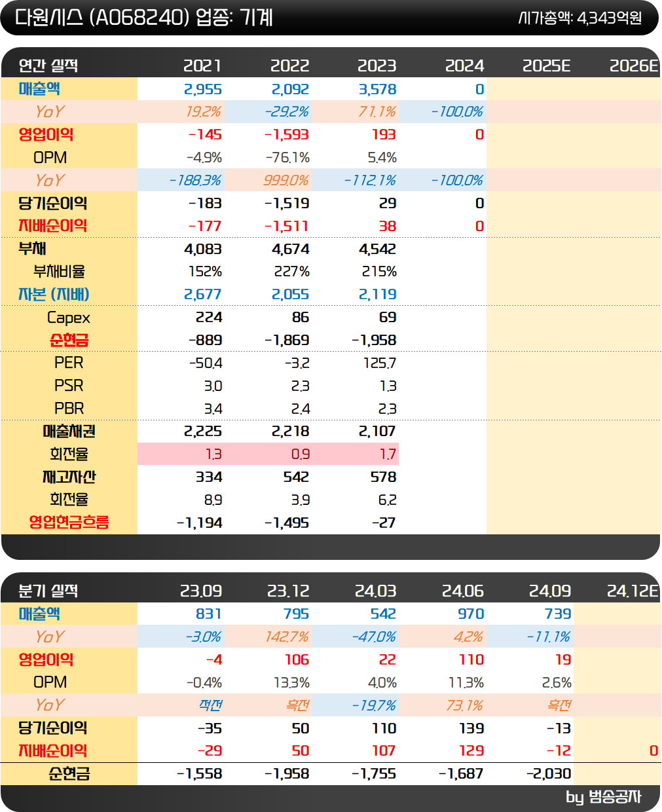This screenshot has width=662, height=812.
Task: Click annual 순현금 value -889
Action: 205,341
